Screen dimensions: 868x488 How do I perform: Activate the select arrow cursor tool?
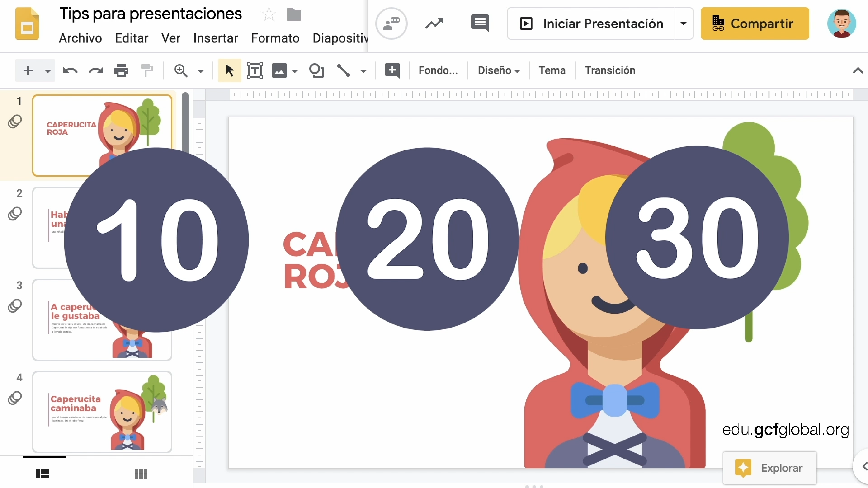coord(229,70)
